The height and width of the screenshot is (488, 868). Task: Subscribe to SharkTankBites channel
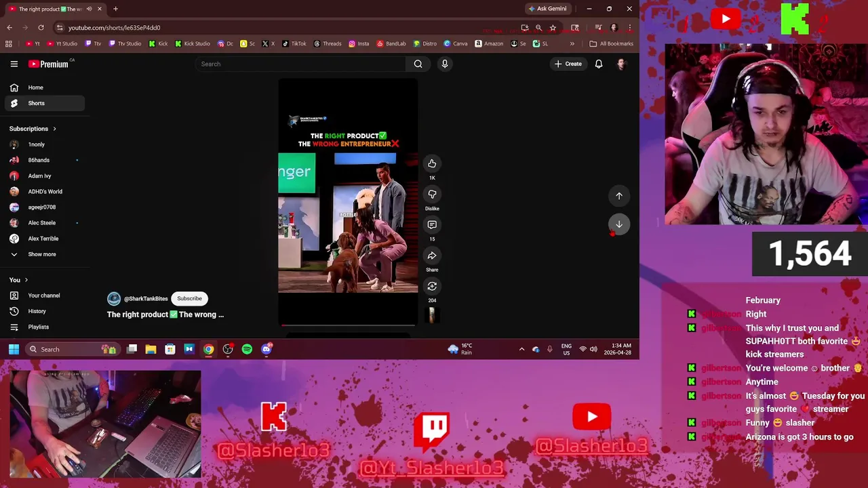click(189, 298)
